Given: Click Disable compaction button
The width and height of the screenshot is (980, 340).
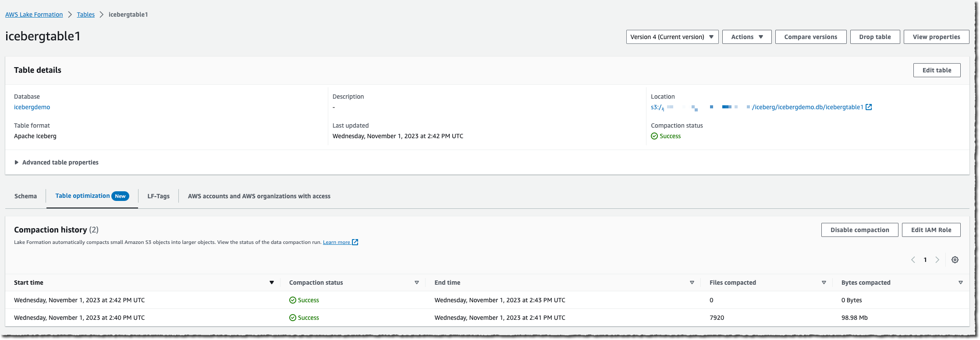Looking at the screenshot, I should coord(859,230).
